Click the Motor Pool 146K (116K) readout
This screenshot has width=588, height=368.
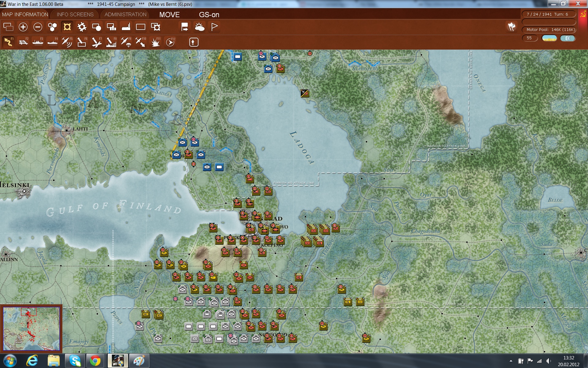(x=549, y=29)
